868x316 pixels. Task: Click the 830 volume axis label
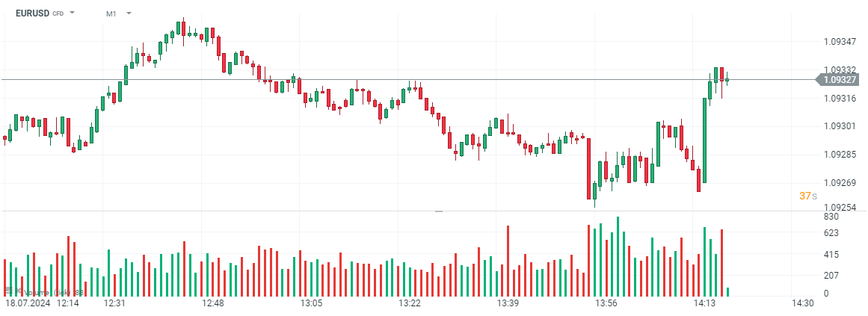(831, 217)
